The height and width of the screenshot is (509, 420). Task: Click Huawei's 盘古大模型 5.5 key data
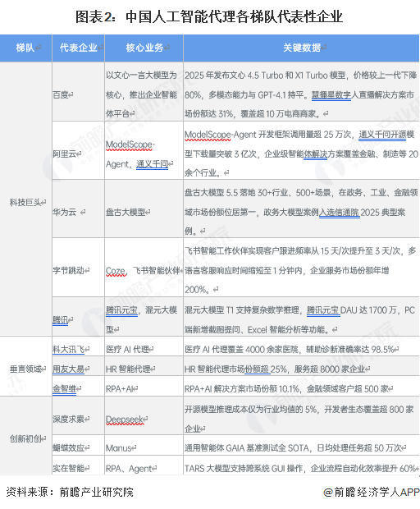point(301,209)
